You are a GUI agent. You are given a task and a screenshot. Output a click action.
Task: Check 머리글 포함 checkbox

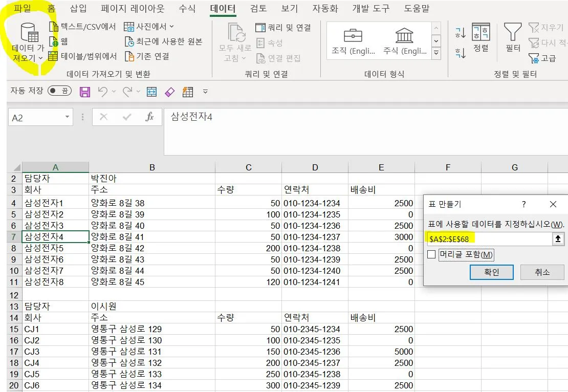[x=431, y=254]
